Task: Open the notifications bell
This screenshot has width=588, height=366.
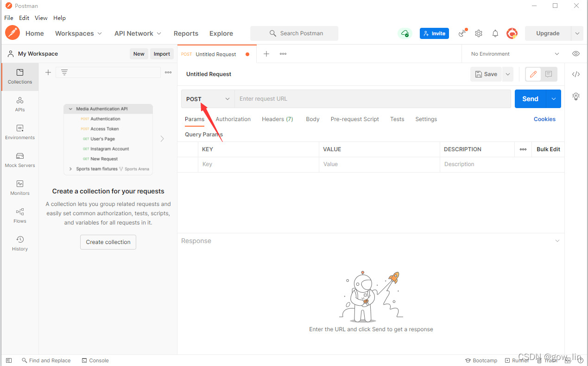Action: 495,33
